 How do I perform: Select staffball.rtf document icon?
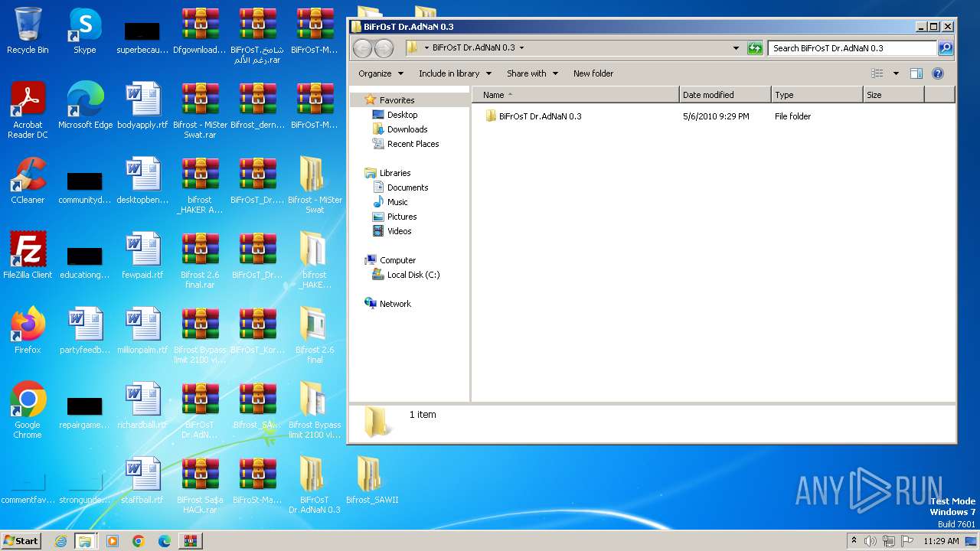click(142, 481)
